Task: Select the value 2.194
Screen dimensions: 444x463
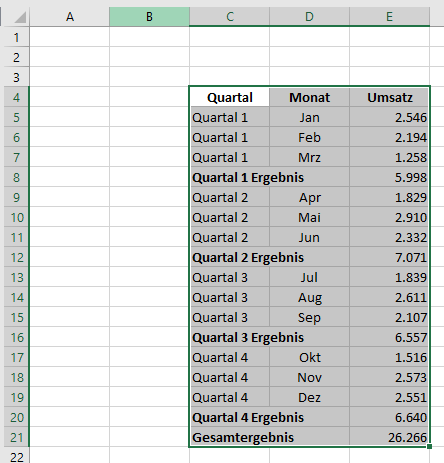Action: (389, 137)
